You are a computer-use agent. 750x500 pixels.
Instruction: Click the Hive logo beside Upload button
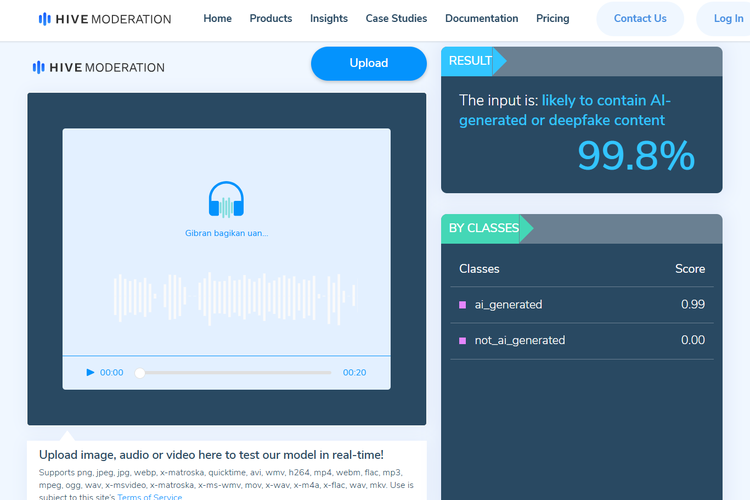[98, 68]
